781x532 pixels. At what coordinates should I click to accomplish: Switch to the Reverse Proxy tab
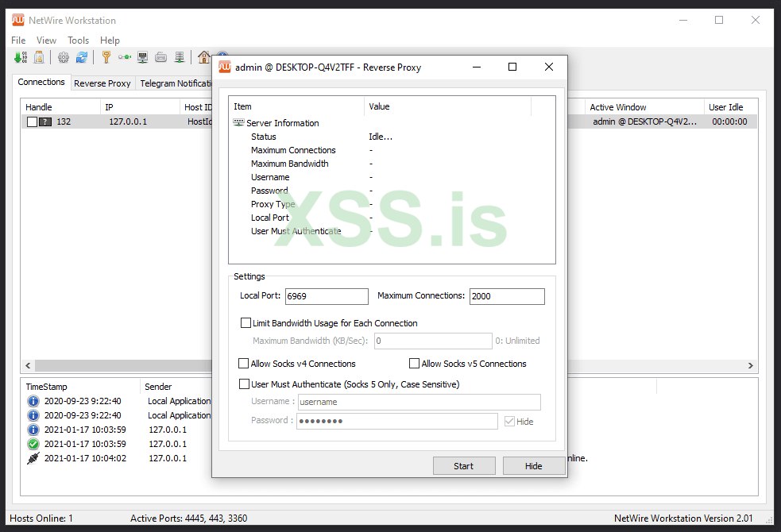(102, 83)
